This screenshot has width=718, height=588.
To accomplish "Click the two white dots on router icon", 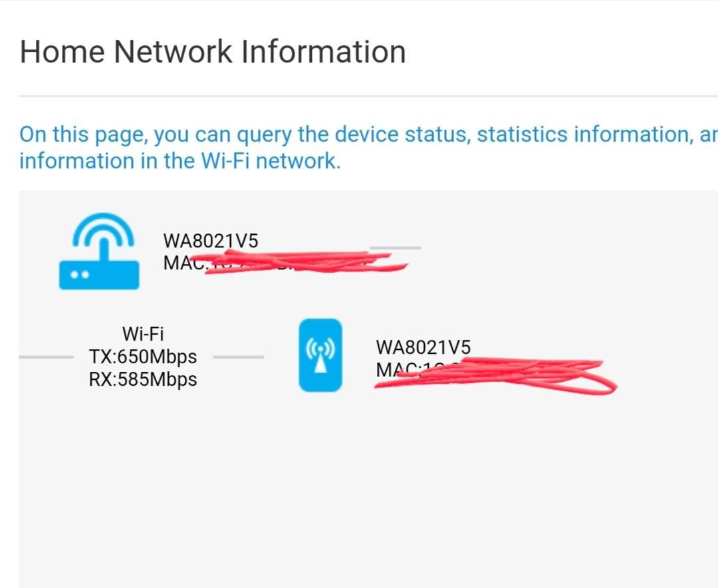I will tap(80, 275).
